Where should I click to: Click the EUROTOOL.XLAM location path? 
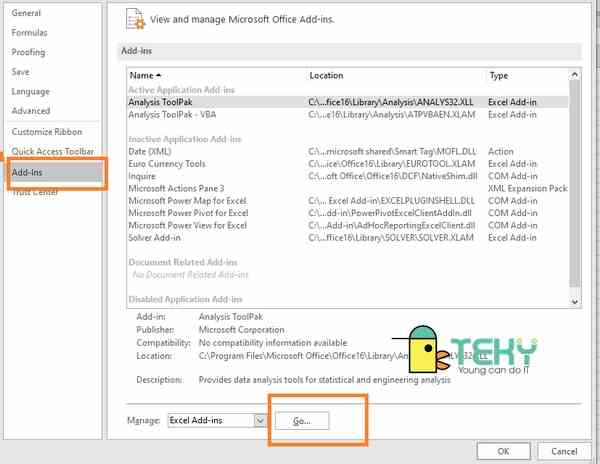[x=392, y=164]
